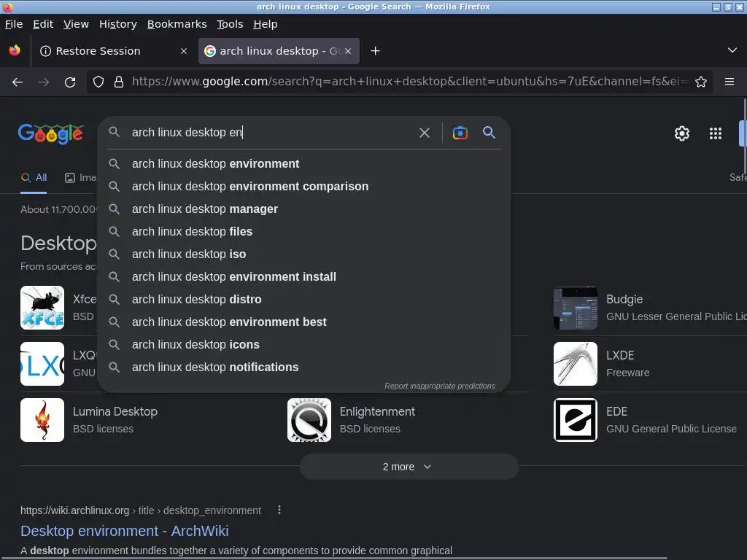Close the arch linux desktop tab
This screenshot has width=747, height=560.
click(x=348, y=51)
